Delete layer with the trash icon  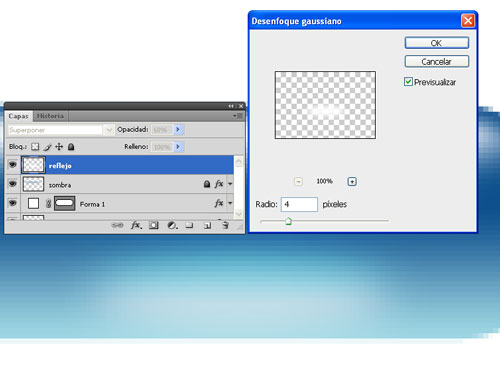click(x=225, y=225)
